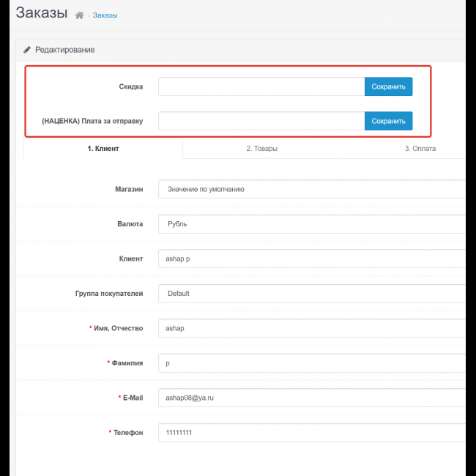
Task: Edit the Имя, Отчество field
Action: coord(311,328)
